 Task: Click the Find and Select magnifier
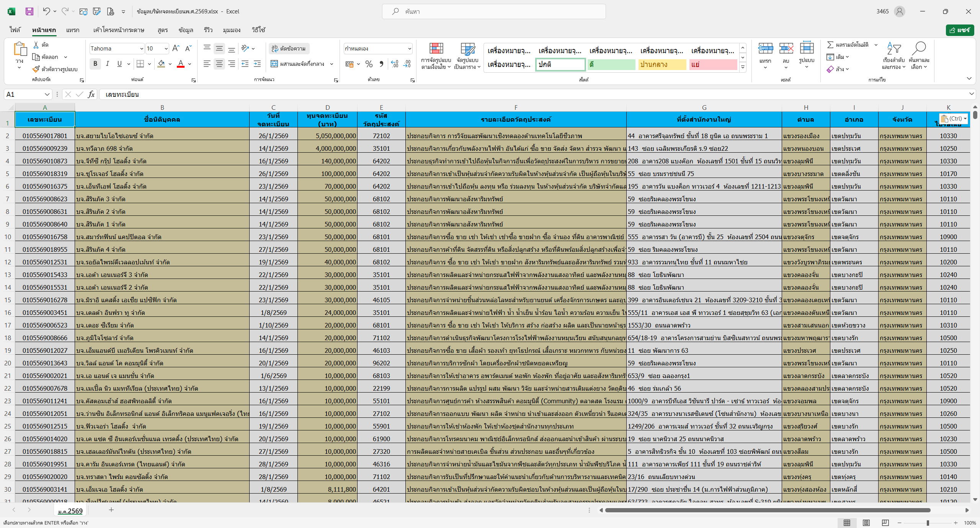click(919, 49)
